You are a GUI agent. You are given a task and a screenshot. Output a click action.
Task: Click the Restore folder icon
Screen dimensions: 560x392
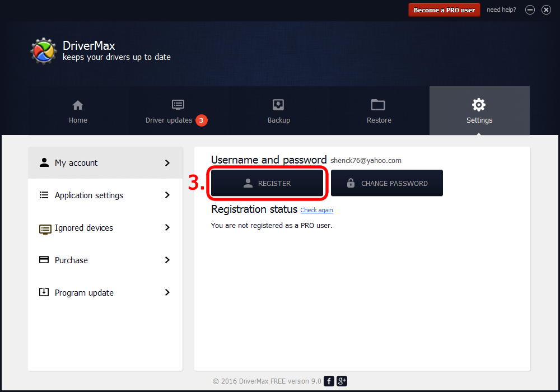tap(379, 105)
